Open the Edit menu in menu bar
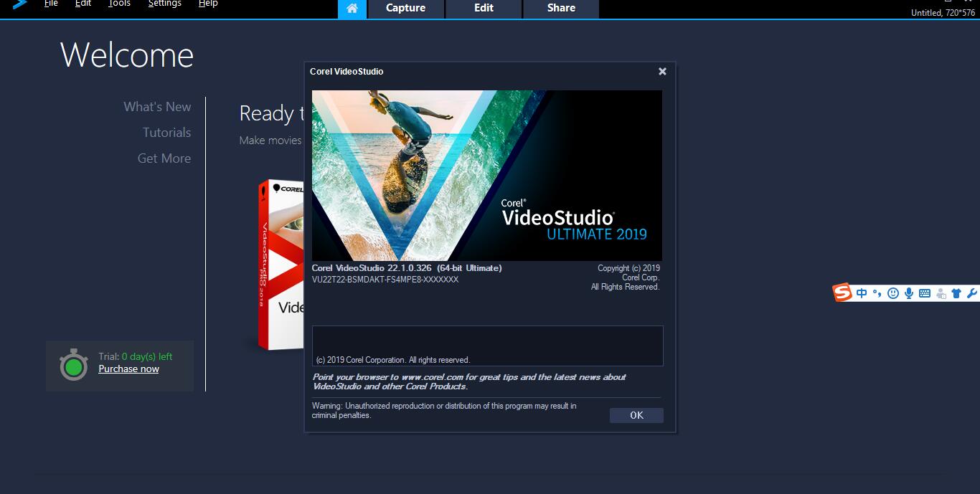980x494 pixels. [x=83, y=4]
